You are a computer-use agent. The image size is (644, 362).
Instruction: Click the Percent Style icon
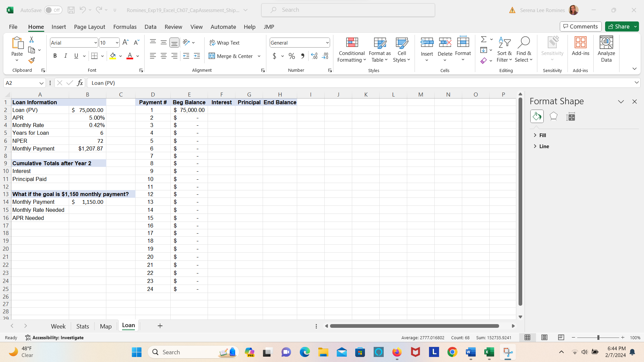tap(292, 56)
